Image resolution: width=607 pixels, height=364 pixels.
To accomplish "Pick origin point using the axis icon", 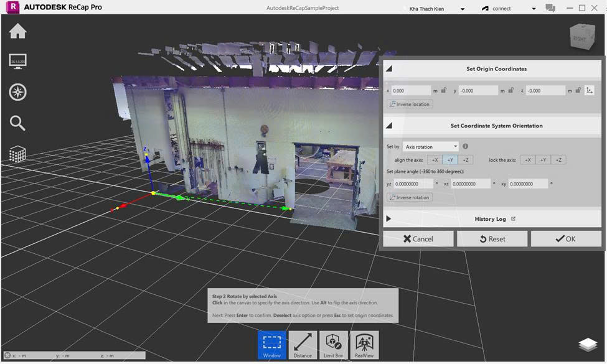I will pyautogui.click(x=589, y=90).
